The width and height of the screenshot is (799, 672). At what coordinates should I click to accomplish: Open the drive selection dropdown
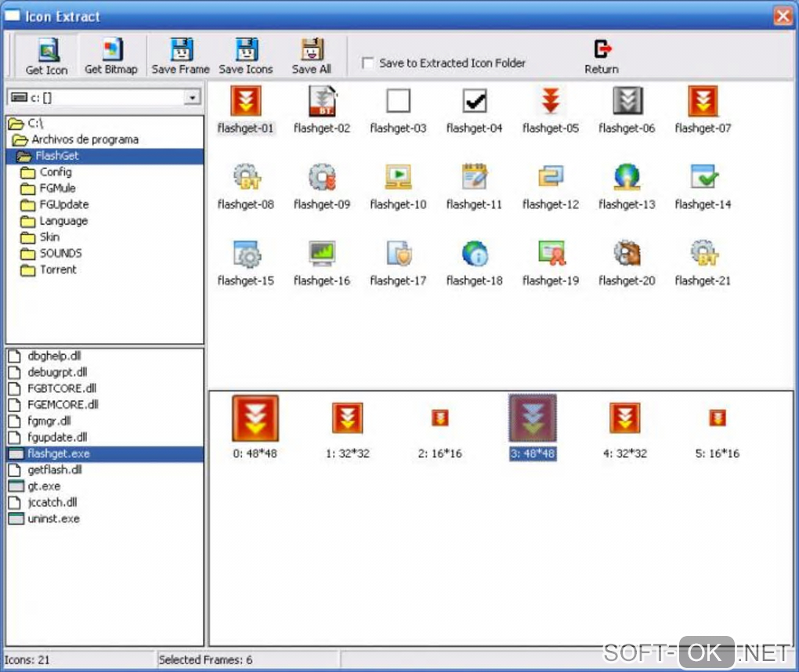coord(192,97)
